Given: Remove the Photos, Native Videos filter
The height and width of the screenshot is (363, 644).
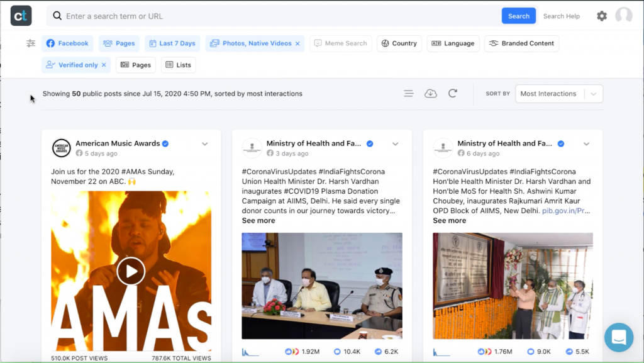Looking at the screenshot, I should pos(297,43).
